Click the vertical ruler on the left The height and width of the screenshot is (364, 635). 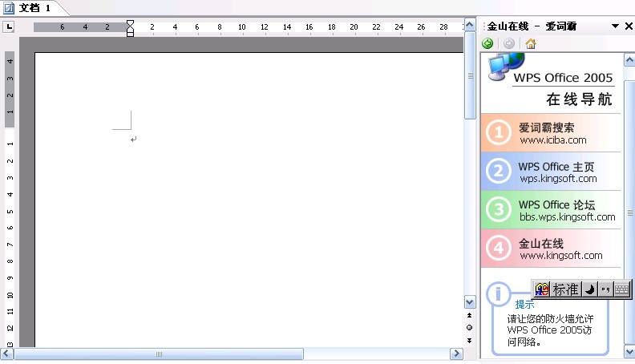point(10,198)
